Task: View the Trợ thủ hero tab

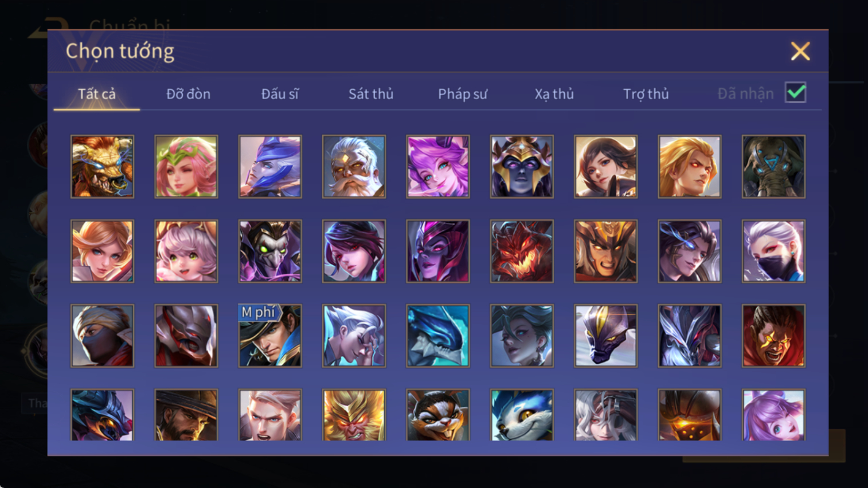Action: tap(646, 94)
